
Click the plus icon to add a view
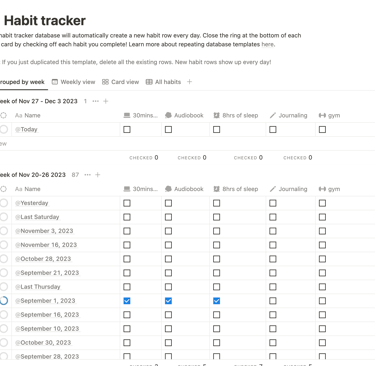click(x=189, y=82)
